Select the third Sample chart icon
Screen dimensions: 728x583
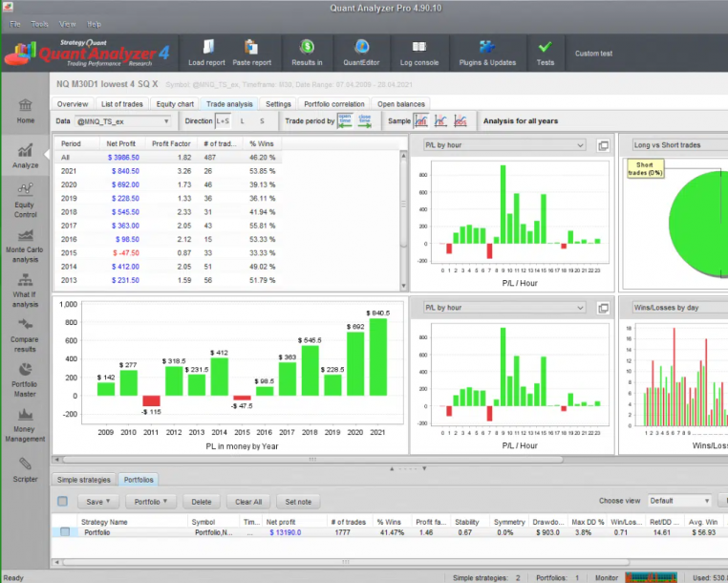(460, 120)
